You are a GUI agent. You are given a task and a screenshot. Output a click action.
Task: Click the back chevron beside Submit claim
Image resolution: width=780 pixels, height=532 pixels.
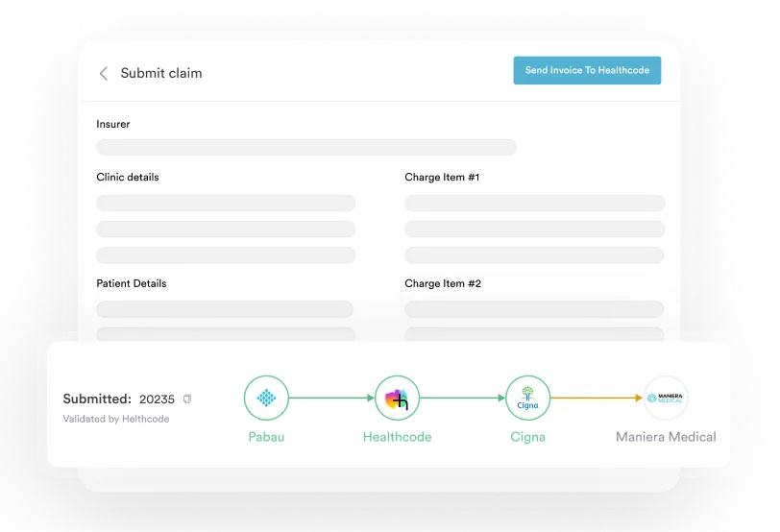104,73
